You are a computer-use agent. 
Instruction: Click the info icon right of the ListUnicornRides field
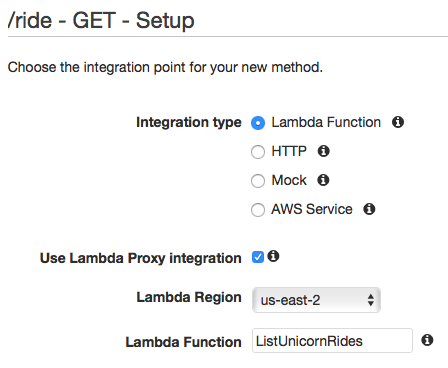pyautogui.click(x=427, y=340)
